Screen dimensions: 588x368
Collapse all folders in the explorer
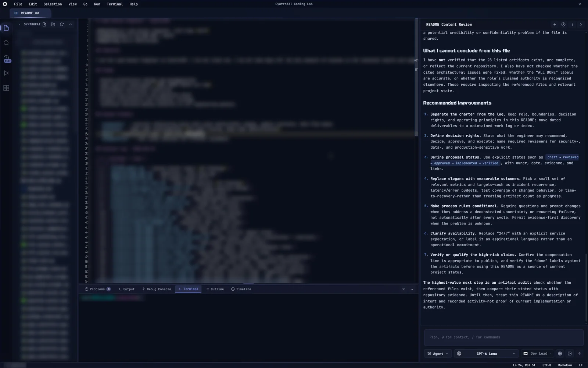coord(71,24)
